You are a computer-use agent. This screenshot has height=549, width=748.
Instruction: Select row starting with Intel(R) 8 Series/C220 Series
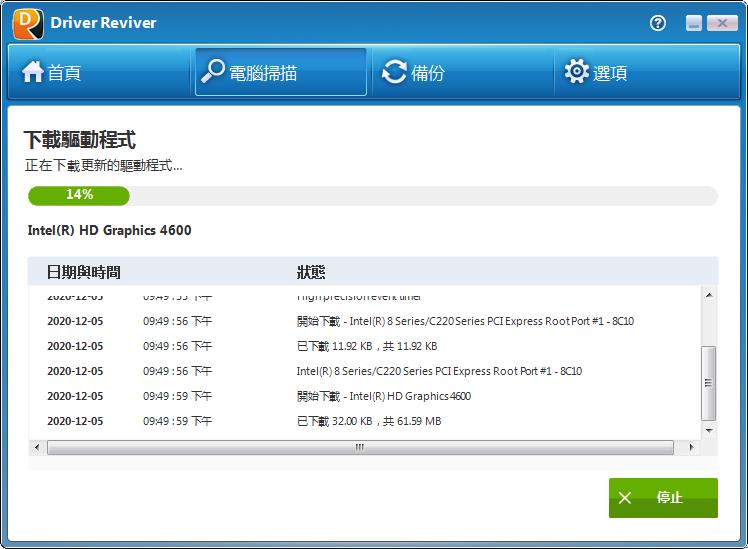(365, 371)
